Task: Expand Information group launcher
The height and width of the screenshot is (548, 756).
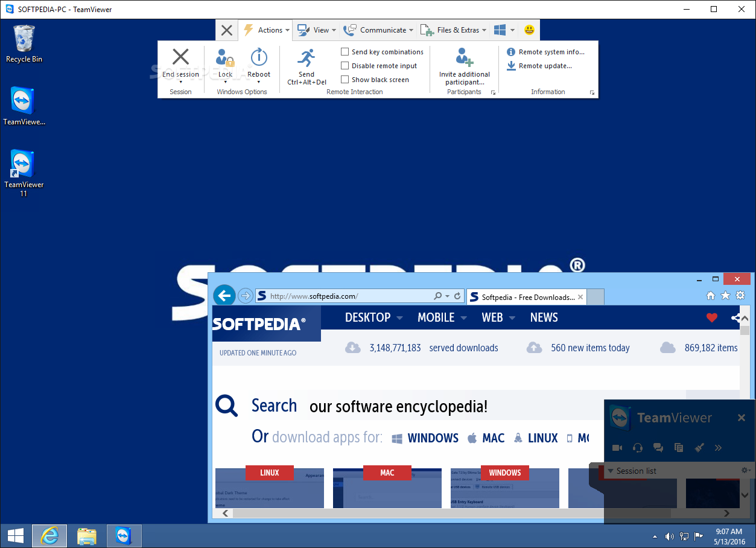Action: pos(592,93)
